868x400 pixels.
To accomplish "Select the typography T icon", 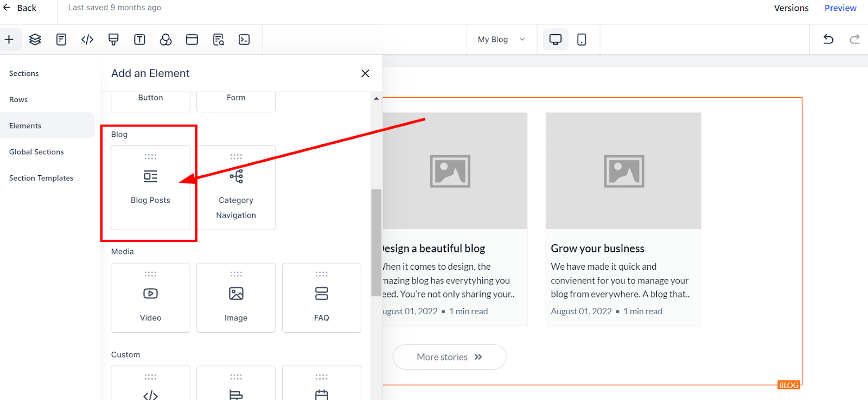I will pyautogui.click(x=139, y=40).
